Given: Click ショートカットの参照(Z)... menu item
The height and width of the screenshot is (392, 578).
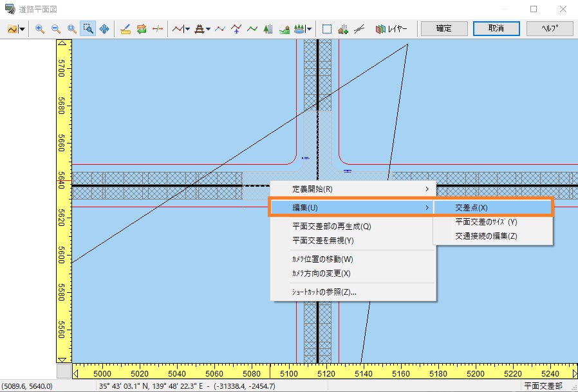Looking at the screenshot, I should click(324, 292).
